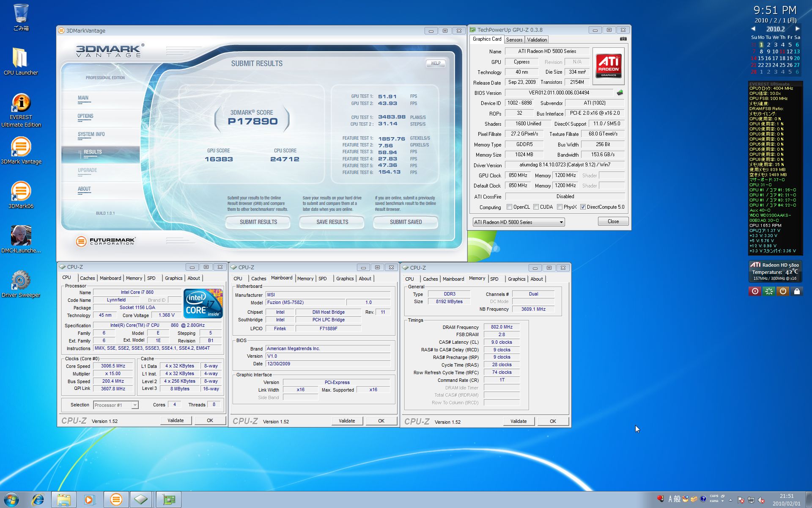Click the green sleep gadget button
Image resolution: width=812 pixels, height=508 pixels.
click(769, 291)
